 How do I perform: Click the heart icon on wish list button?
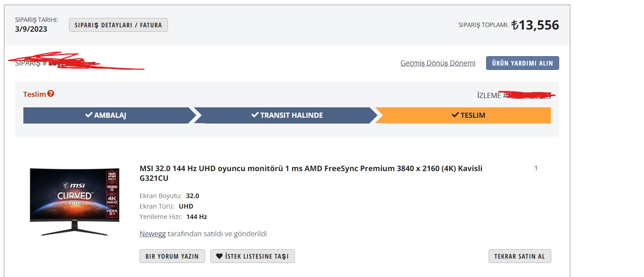(219, 256)
